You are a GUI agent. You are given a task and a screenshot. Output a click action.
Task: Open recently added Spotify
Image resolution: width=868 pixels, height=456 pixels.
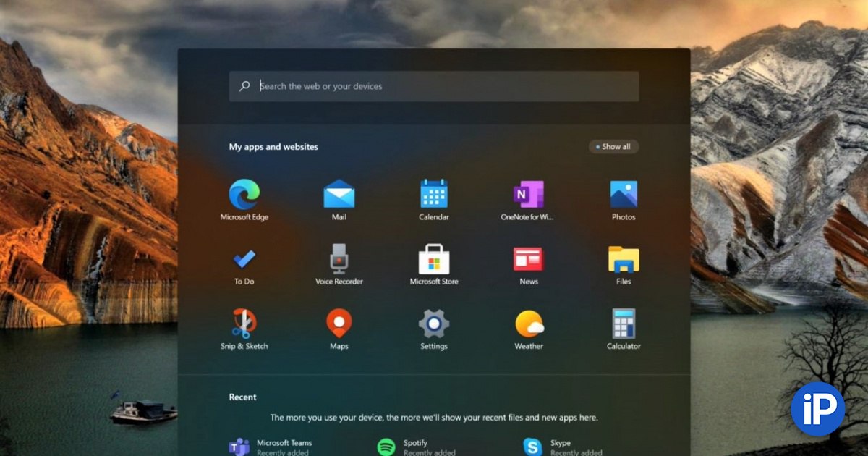click(x=417, y=447)
